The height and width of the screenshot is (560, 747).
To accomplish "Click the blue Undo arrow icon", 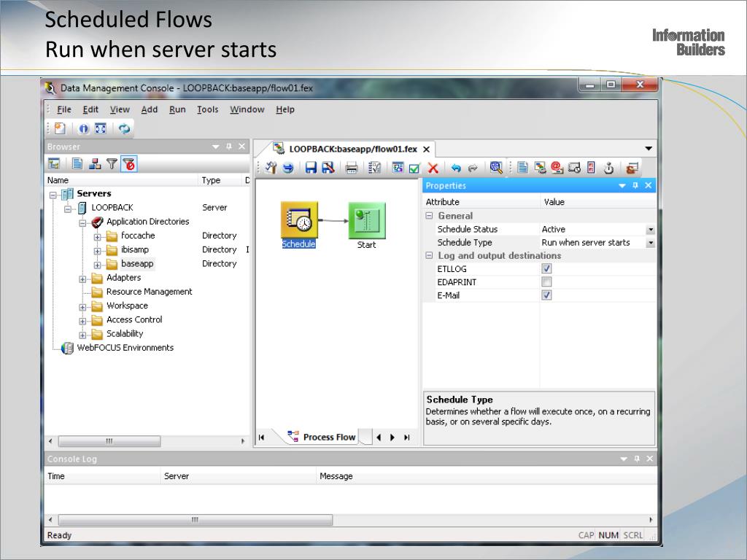I will point(456,168).
